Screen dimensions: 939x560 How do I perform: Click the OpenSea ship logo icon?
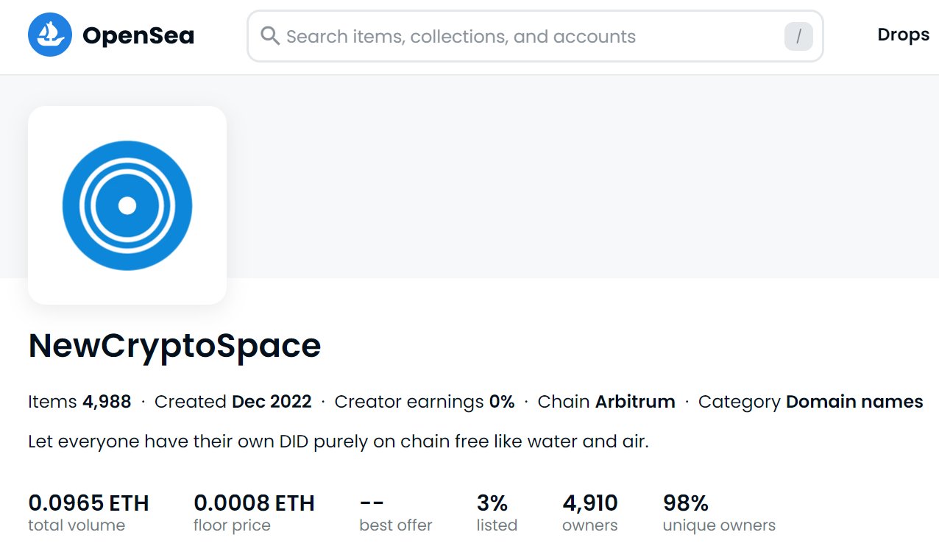click(x=50, y=35)
